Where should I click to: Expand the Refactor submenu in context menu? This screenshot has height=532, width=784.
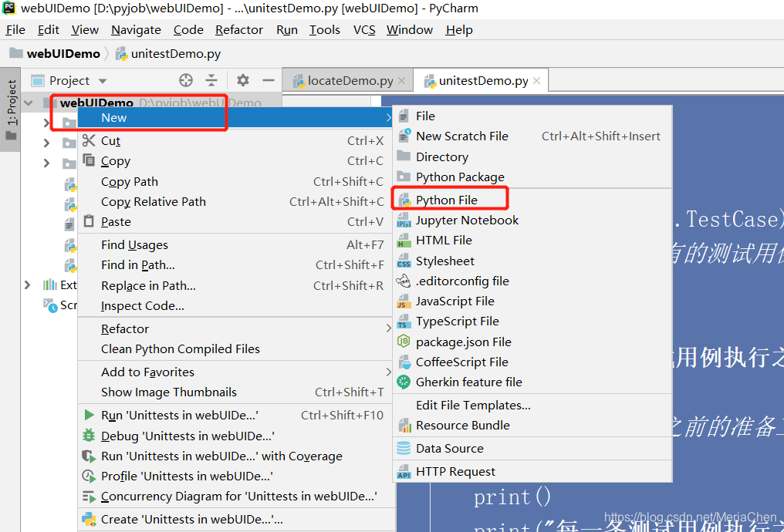pos(236,328)
